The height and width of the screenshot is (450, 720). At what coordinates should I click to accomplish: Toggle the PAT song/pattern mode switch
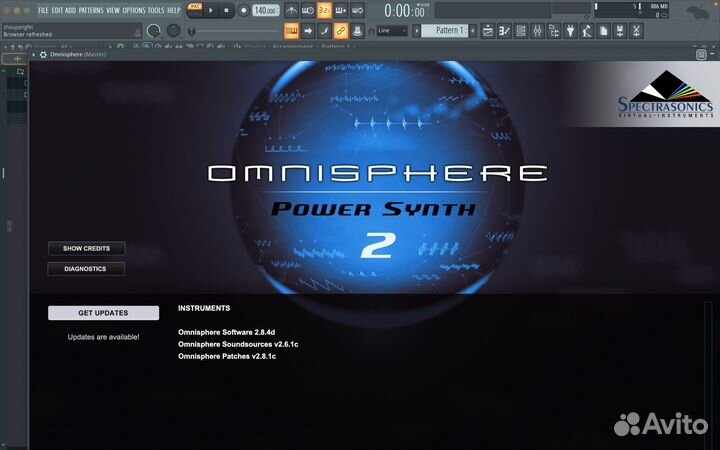click(x=195, y=10)
